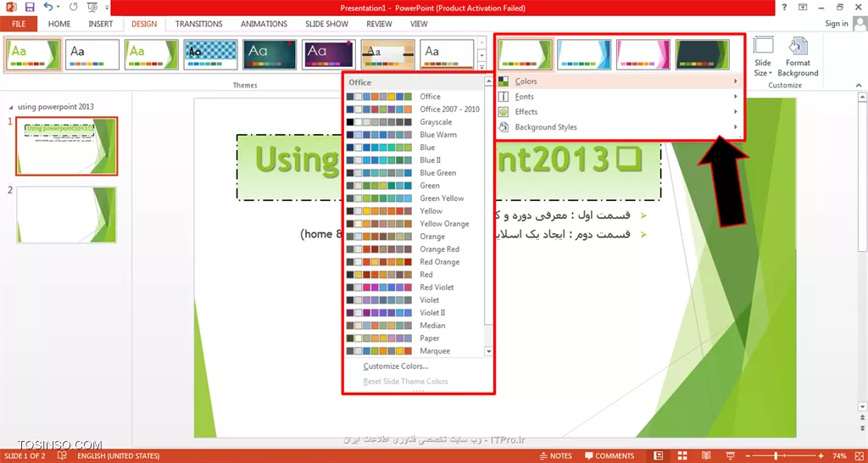868x463 pixels.
Task: Pick the Grayscale color scheme
Action: click(414, 122)
